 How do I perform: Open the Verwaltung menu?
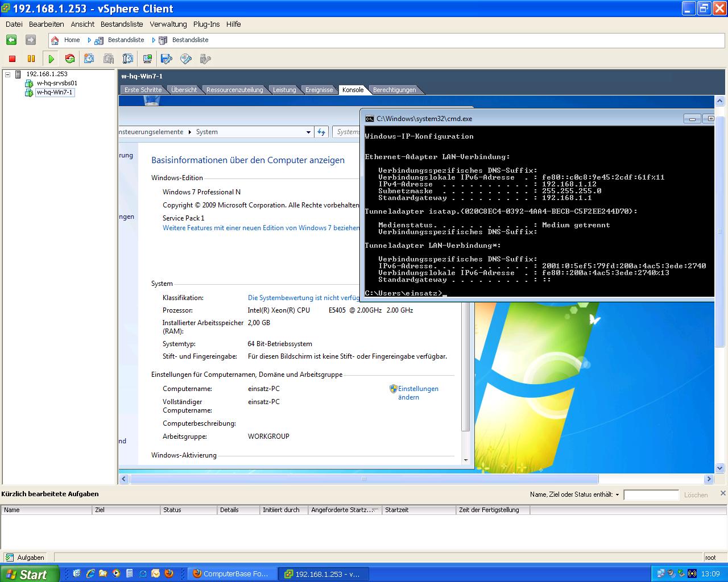point(168,24)
